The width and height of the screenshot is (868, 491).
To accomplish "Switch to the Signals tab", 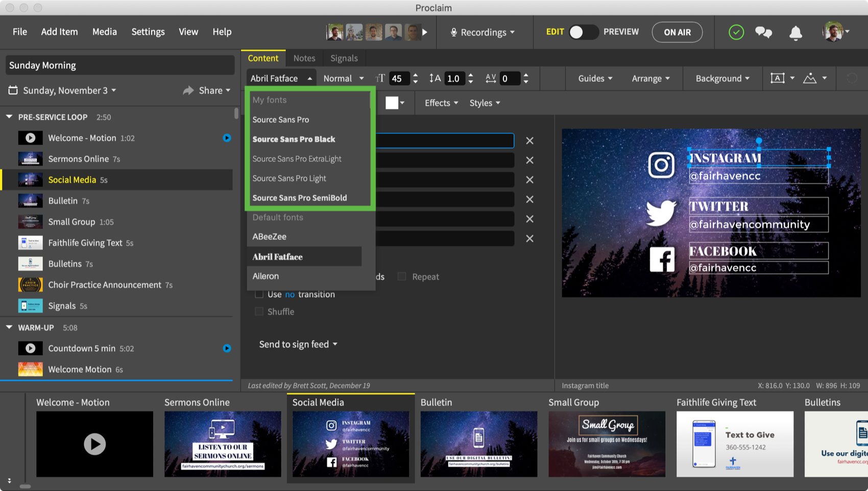I will (x=344, y=58).
